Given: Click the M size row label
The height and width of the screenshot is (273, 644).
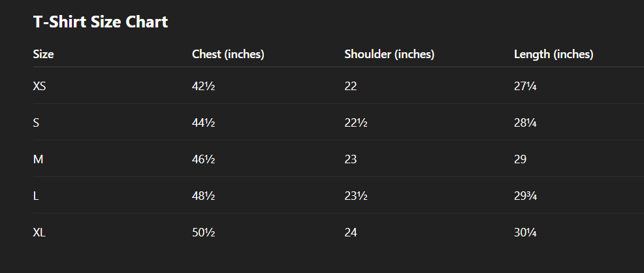Looking at the screenshot, I should (x=38, y=159).
